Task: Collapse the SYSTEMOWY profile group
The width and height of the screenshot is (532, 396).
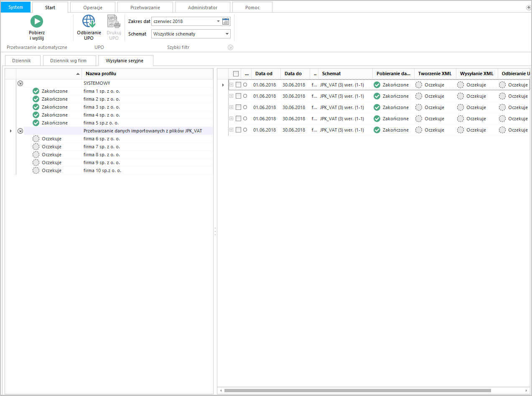Action: [20, 83]
